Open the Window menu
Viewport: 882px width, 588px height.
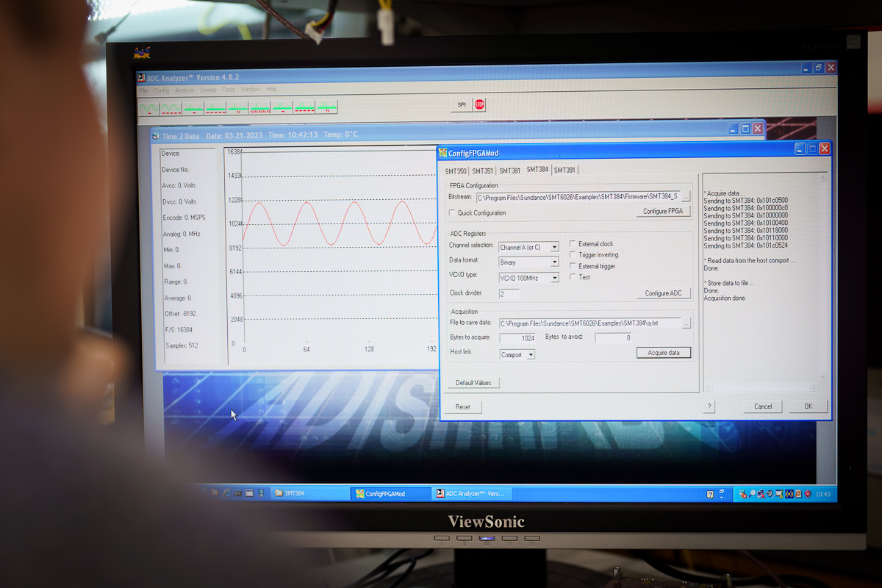251,90
